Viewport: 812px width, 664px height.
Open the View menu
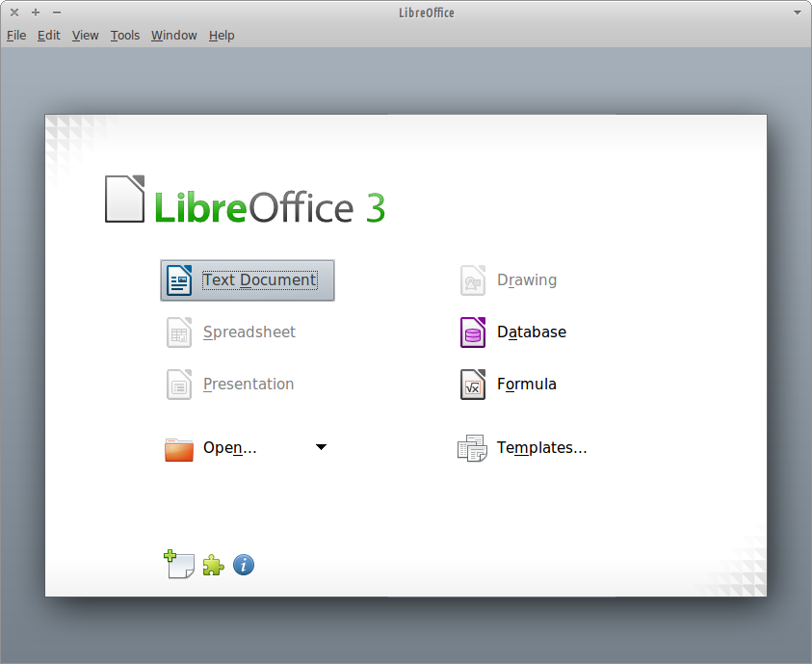(85, 36)
